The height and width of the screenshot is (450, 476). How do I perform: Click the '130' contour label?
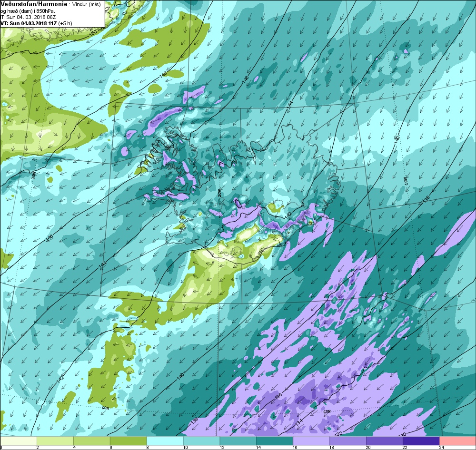point(402,435)
